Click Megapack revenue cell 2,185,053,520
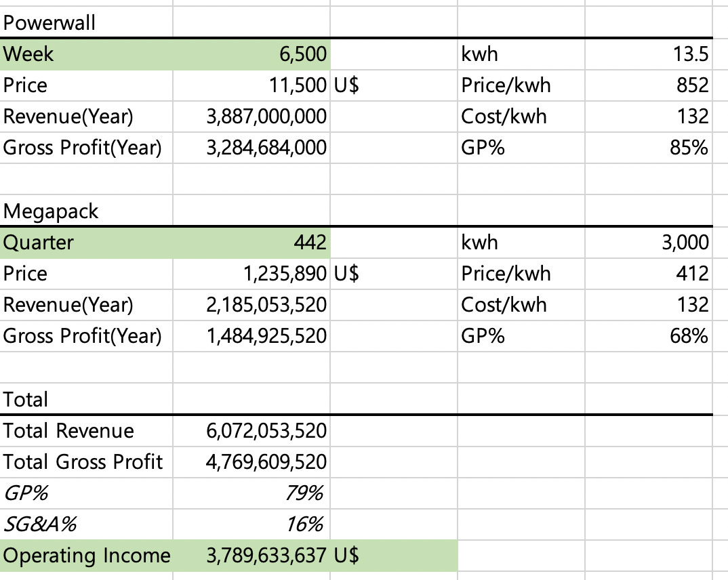728x580 pixels. (x=251, y=305)
